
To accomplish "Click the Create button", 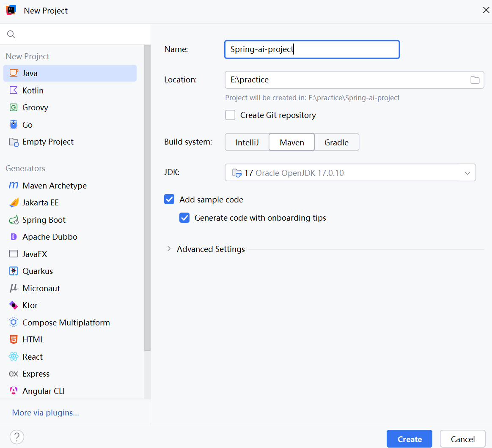I will (409, 439).
